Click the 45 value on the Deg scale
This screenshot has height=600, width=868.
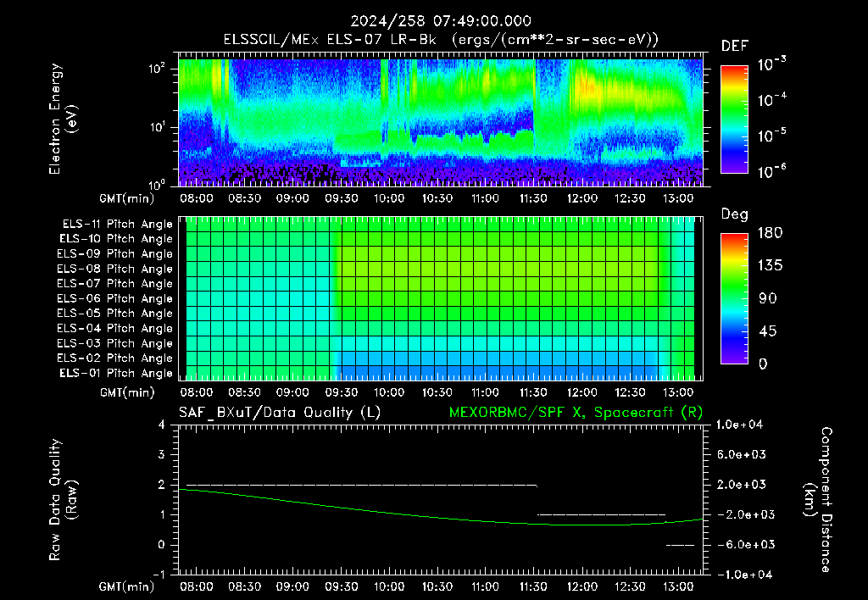tap(768, 331)
